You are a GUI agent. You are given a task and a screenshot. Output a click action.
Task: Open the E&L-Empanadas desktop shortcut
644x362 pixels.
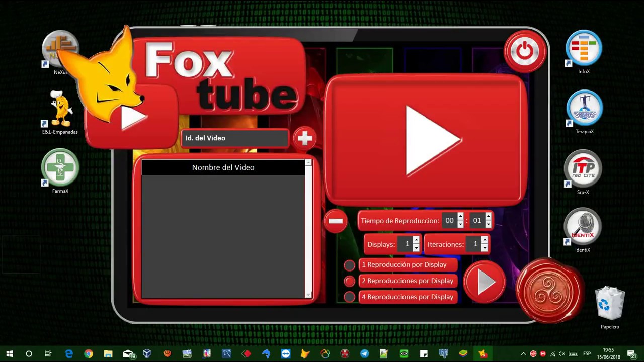[x=60, y=112]
